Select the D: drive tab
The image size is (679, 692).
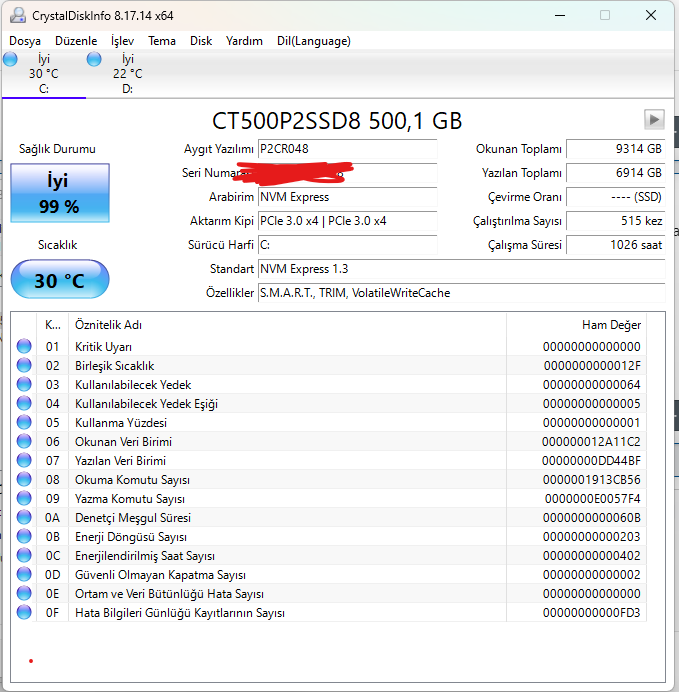[128, 74]
